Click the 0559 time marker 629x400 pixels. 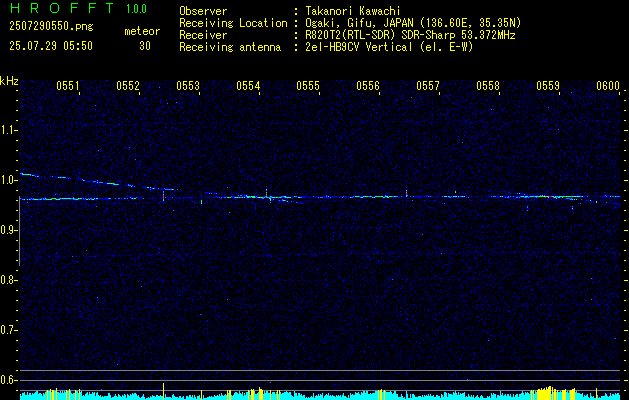pyautogui.click(x=548, y=85)
